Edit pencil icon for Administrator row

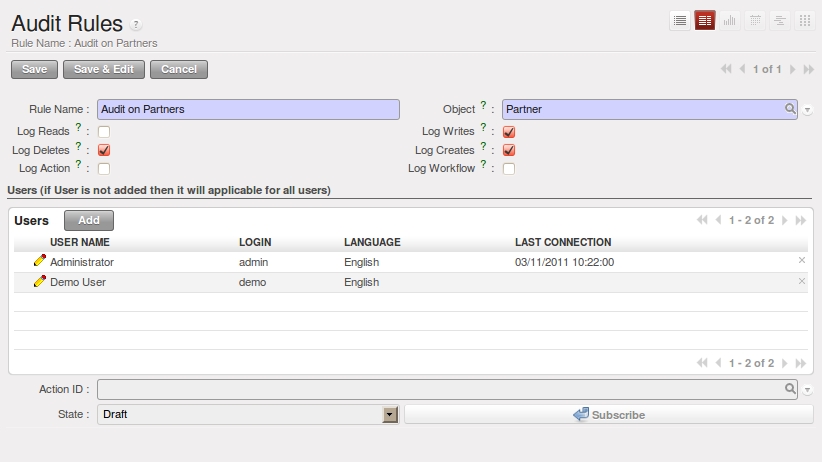tap(39, 261)
